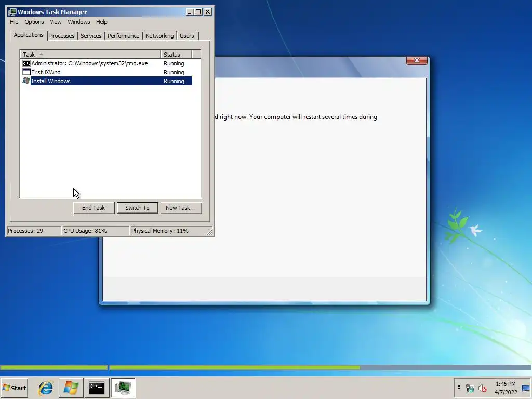The height and width of the screenshot is (399, 532).
Task: Click the End Task button
Action: coord(94,208)
